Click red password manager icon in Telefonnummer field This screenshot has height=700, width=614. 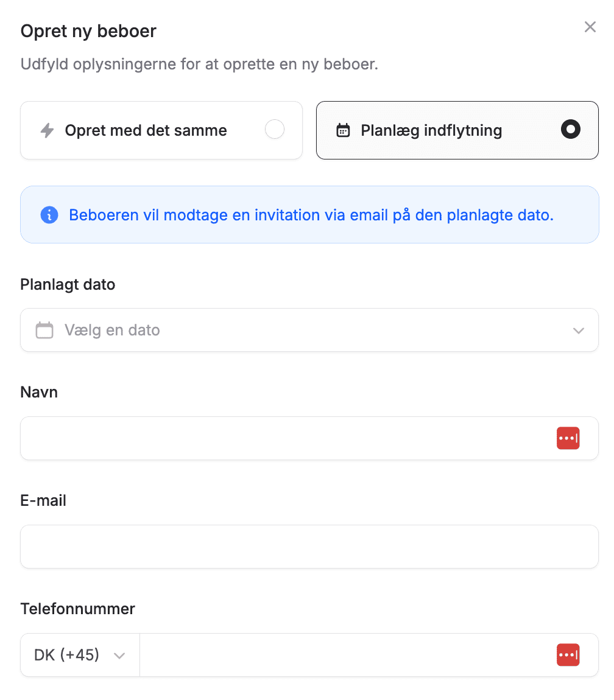568,655
